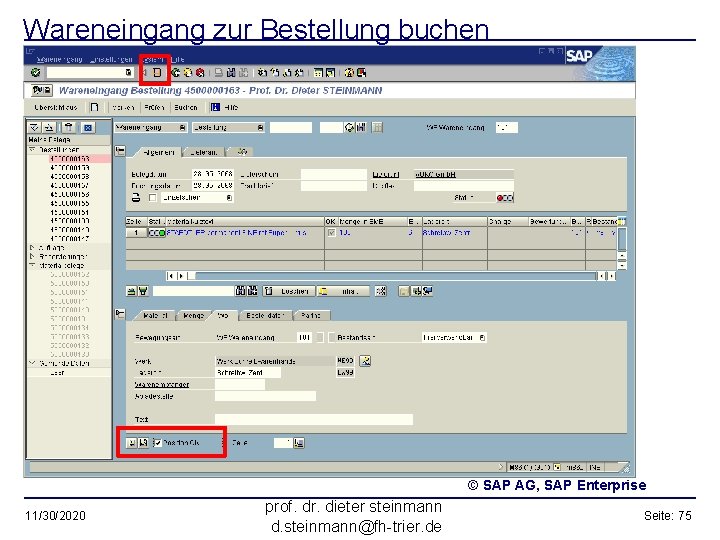Click the collapse header data icon
This screenshot has height=540, width=720.
point(120,151)
